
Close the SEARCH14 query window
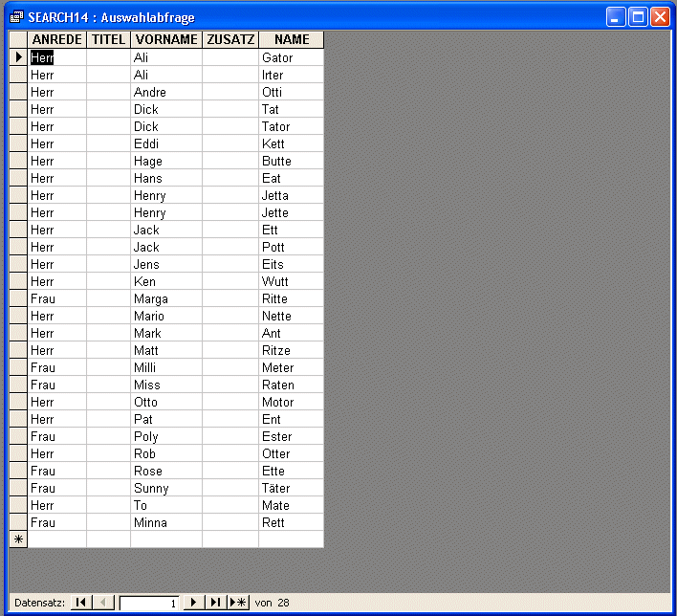tap(660, 17)
